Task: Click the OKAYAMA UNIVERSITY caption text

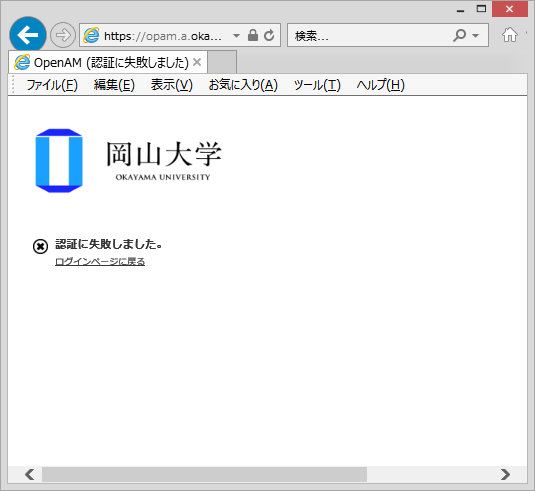Action: [x=163, y=177]
